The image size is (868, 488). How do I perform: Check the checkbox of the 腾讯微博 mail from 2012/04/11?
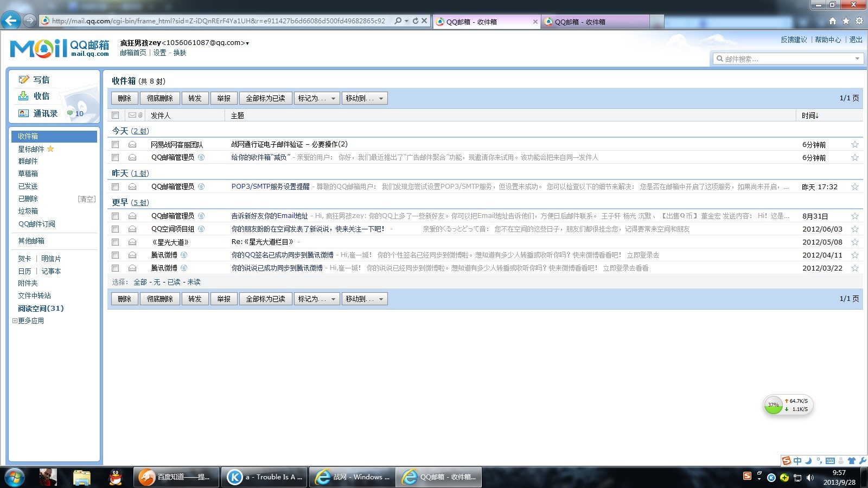click(x=115, y=254)
